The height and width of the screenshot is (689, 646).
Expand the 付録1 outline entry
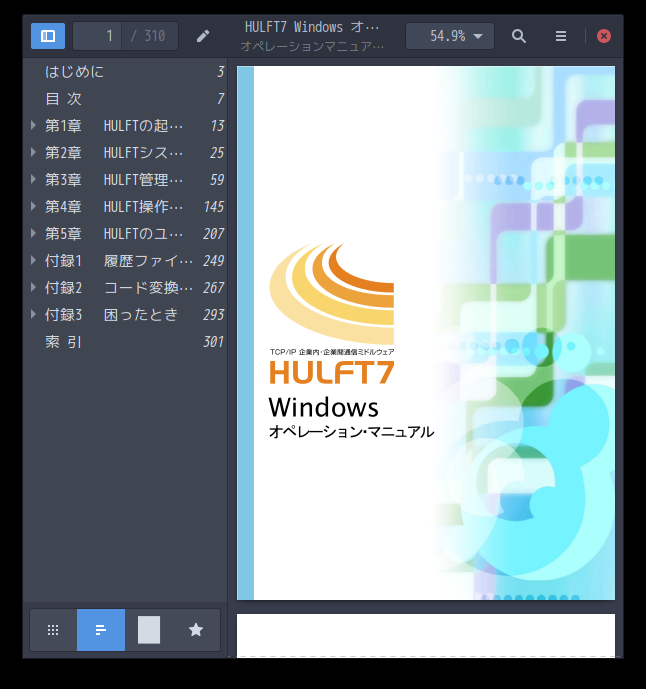point(33,261)
